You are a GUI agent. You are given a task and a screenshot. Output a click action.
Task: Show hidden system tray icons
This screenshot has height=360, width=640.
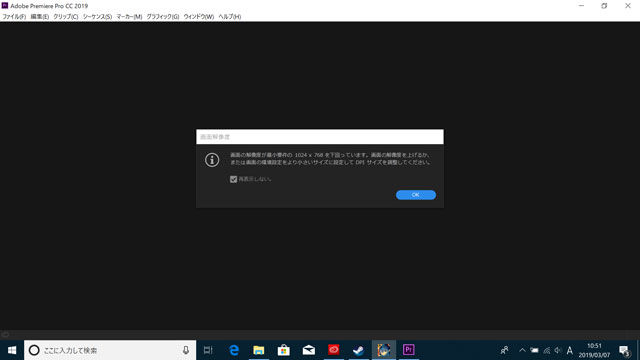click(522, 350)
